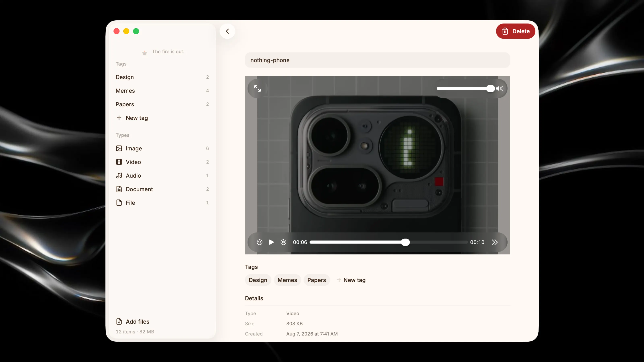
Task: Click the '12 items · 82 MB' status
Action: pos(135,332)
